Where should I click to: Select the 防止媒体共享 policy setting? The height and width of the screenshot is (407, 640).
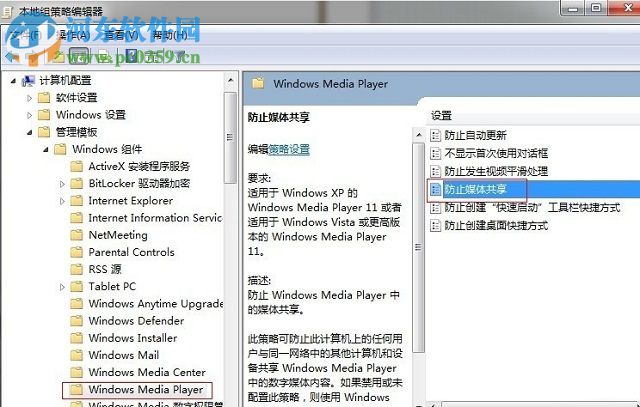point(475,189)
